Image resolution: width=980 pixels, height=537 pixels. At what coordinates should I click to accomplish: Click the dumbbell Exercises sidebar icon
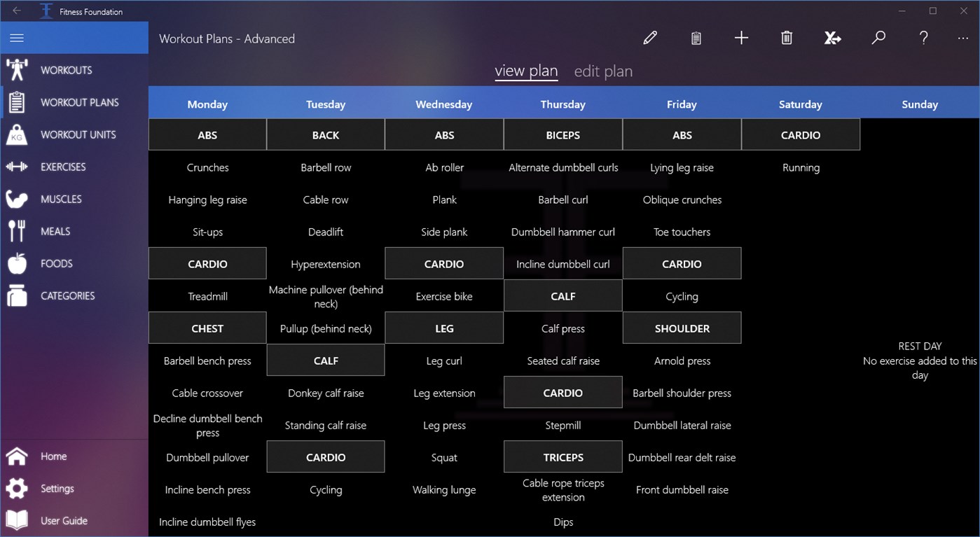(17, 167)
